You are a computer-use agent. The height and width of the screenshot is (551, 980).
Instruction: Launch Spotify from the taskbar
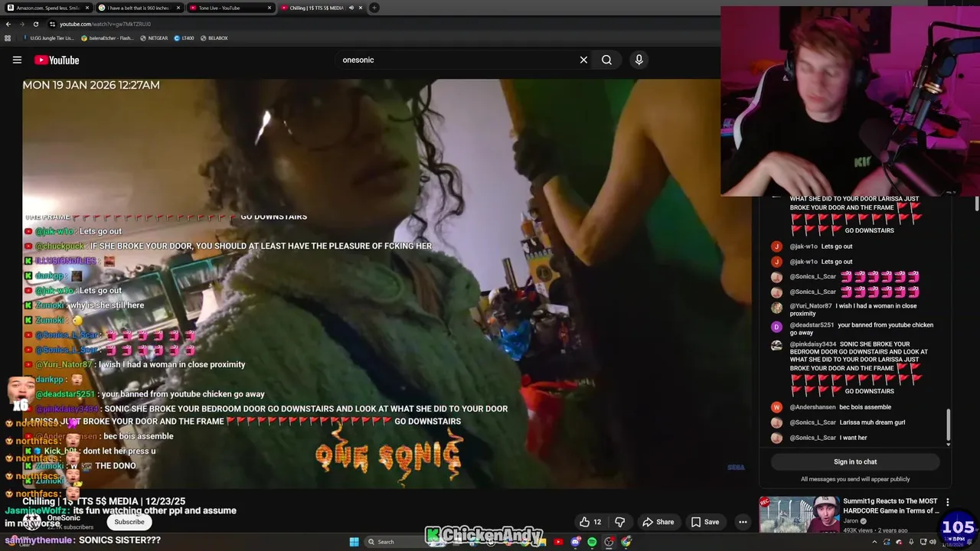592,542
